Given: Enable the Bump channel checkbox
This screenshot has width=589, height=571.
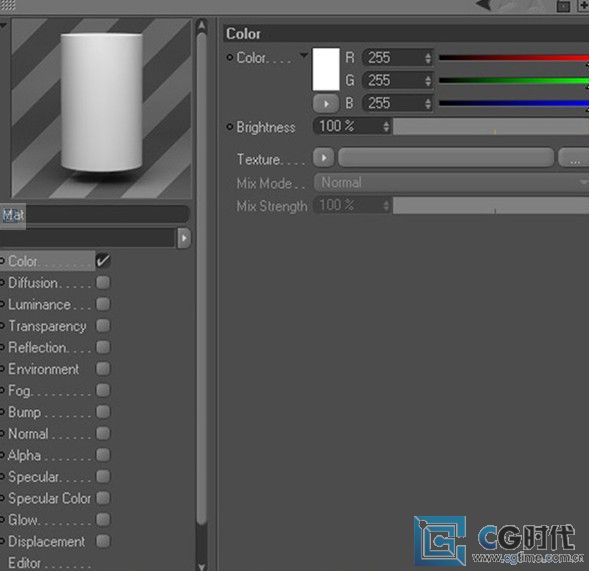Looking at the screenshot, I should click(103, 412).
